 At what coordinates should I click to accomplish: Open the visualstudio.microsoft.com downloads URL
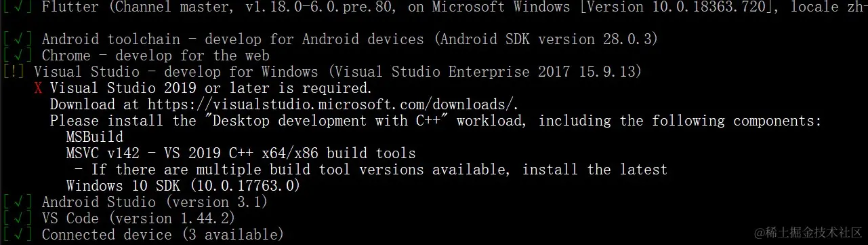tap(333, 105)
